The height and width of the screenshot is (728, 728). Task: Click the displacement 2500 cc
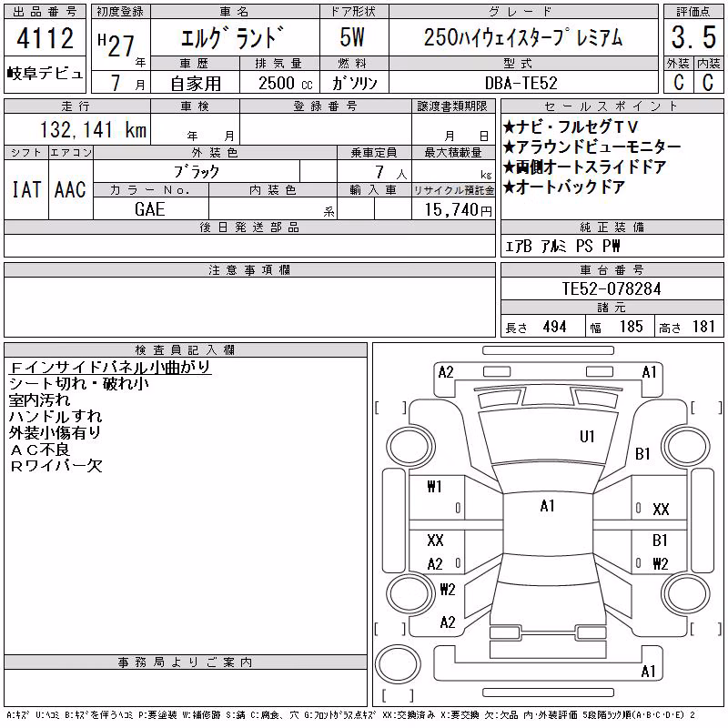[285, 83]
